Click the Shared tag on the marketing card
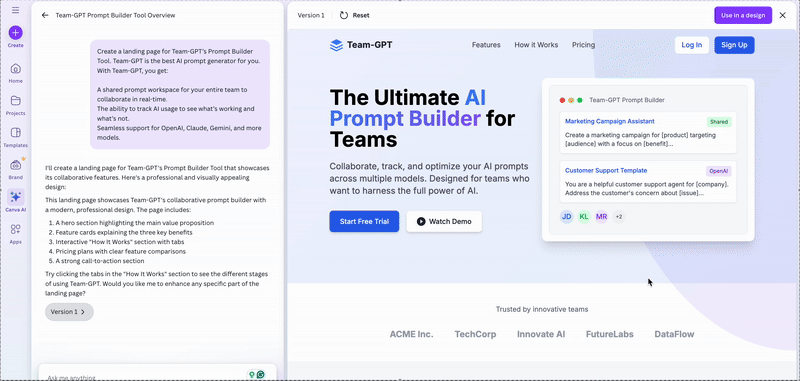The width and height of the screenshot is (800, 381). [719, 122]
